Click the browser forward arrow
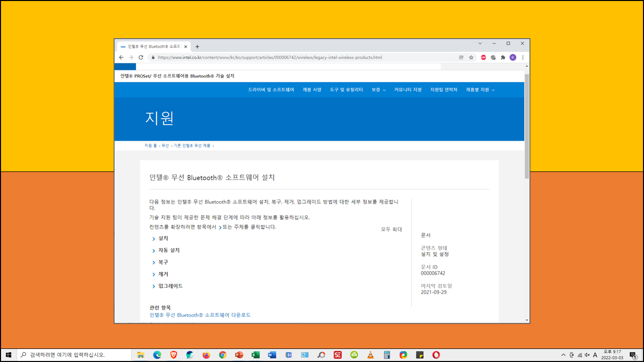Screen dimensions: 644x362 pyautogui.click(x=131, y=57)
